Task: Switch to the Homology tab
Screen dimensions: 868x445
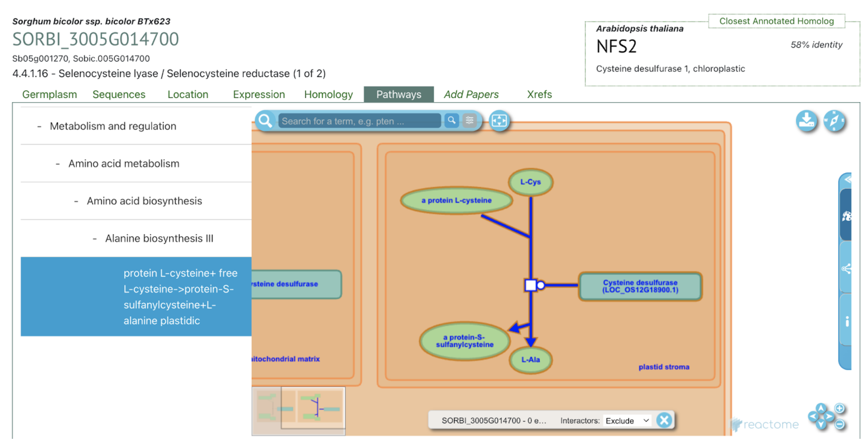Action: click(x=328, y=94)
